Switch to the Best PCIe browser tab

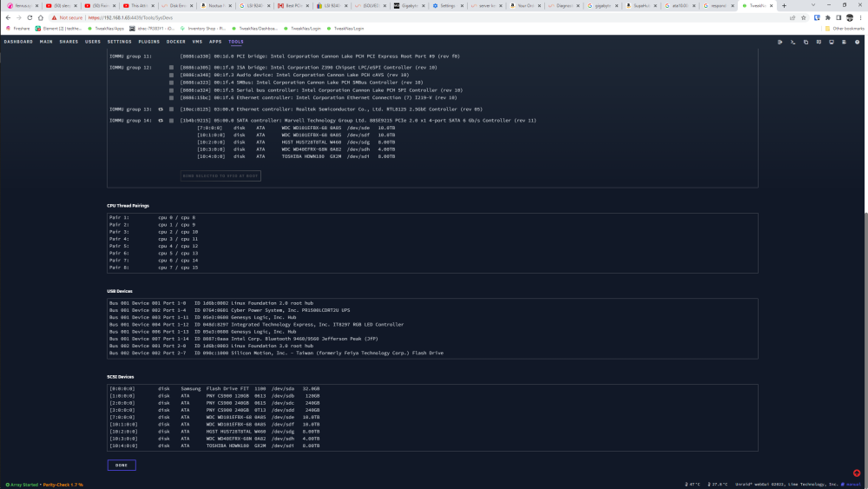pyautogui.click(x=292, y=5)
